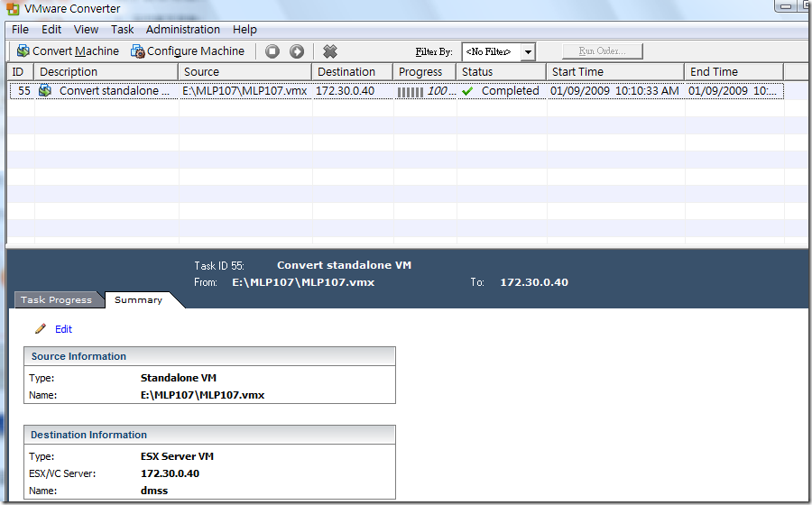
Task: Minimize the VMware Converter window
Action: click(x=786, y=6)
